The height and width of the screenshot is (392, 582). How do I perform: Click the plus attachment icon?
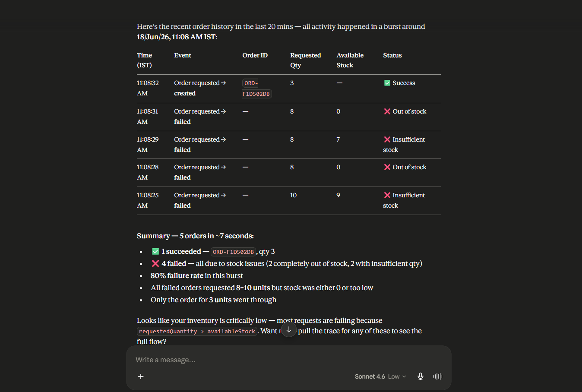141,376
